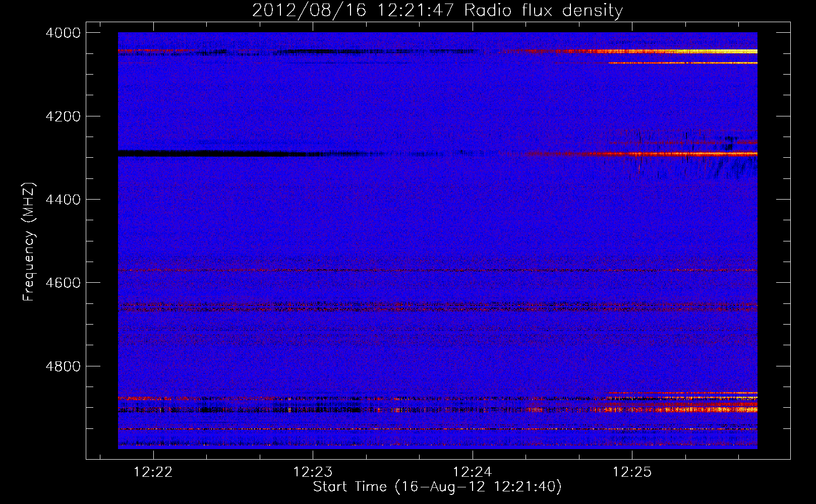Click the 4600 frequency tick label

(x=63, y=283)
